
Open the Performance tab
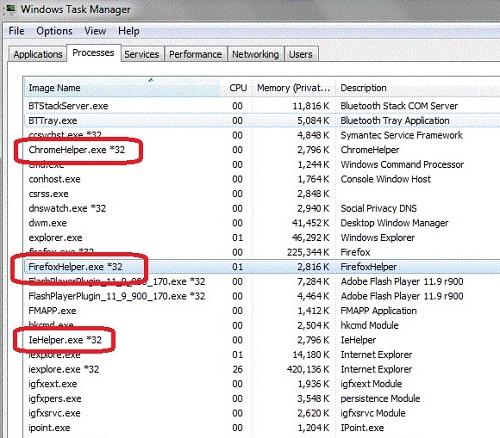[195, 54]
